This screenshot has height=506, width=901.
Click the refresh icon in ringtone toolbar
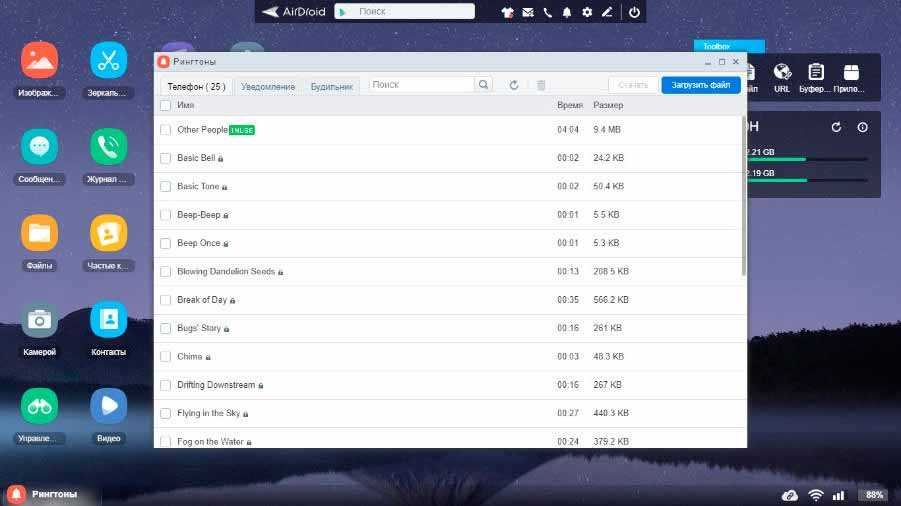(514, 86)
